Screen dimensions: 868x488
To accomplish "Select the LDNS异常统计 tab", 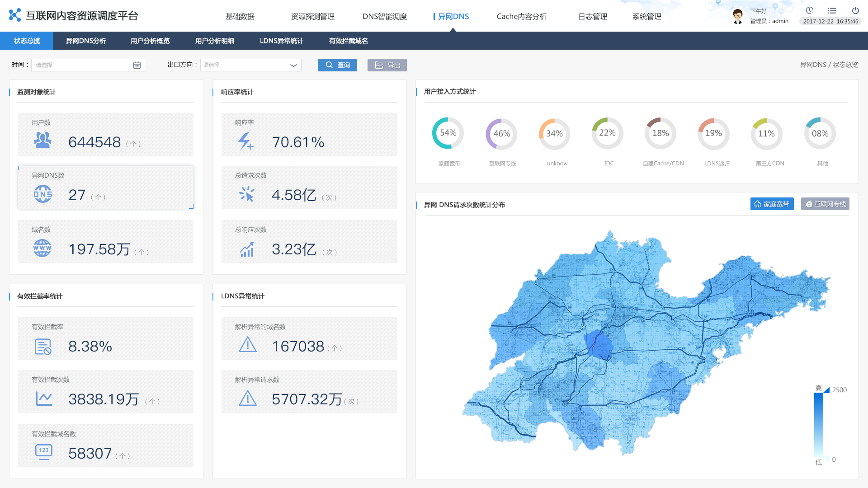I will point(281,41).
